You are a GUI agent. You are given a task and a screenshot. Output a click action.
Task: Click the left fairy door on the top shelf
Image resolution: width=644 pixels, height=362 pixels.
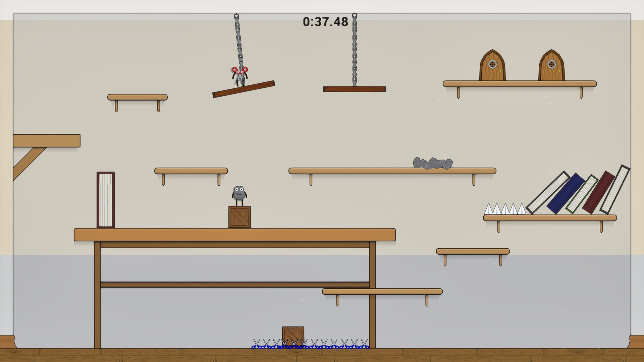tap(492, 65)
